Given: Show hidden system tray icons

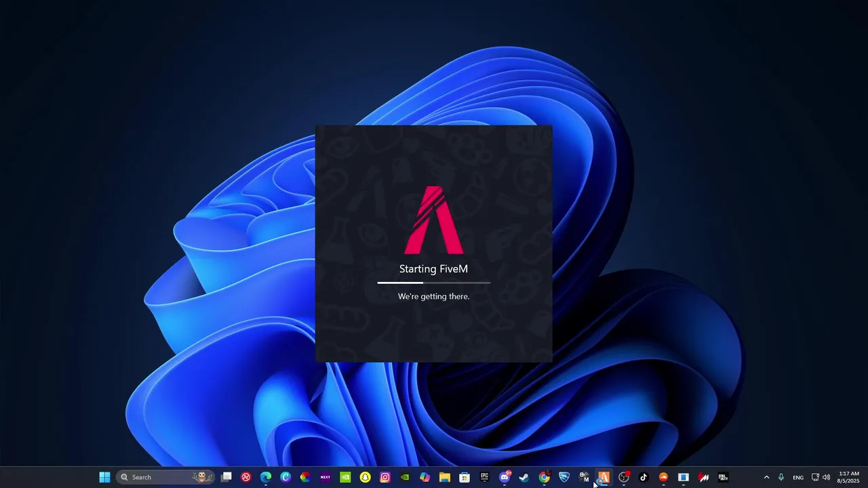Looking at the screenshot, I should click(x=767, y=477).
